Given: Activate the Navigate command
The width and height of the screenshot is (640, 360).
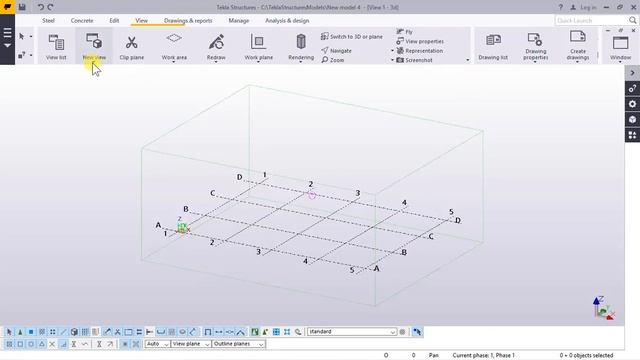Looking at the screenshot, I should (x=336, y=51).
